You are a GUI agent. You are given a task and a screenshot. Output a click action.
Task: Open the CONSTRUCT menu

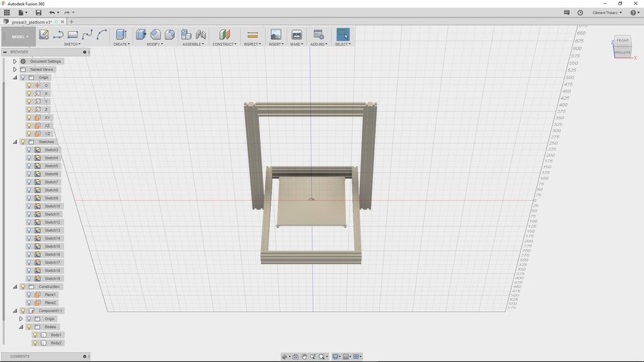225,44
